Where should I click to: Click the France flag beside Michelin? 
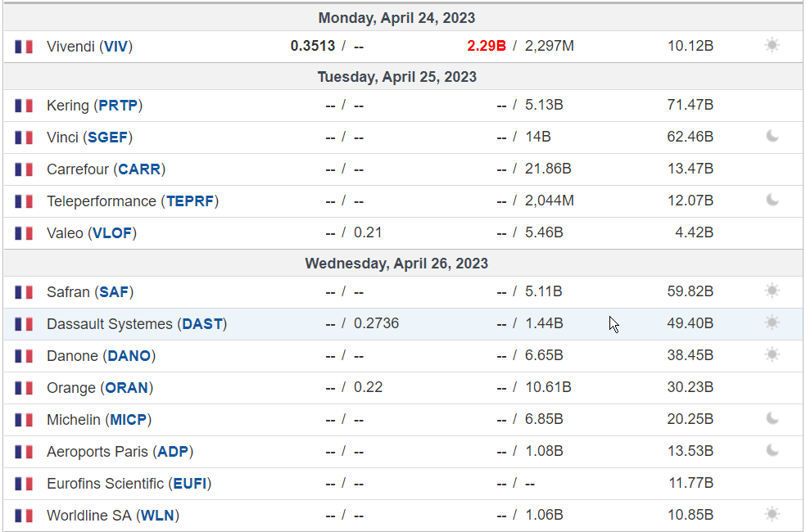24,420
